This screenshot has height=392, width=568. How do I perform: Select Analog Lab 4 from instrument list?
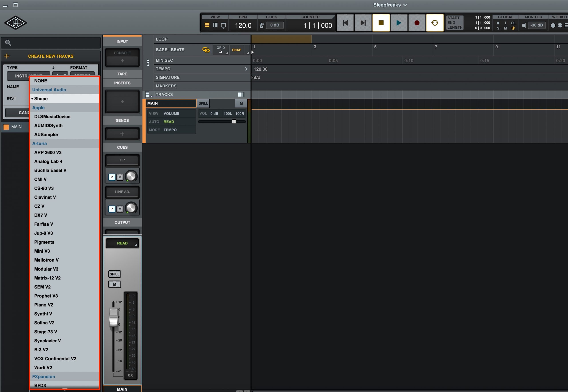[48, 161]
